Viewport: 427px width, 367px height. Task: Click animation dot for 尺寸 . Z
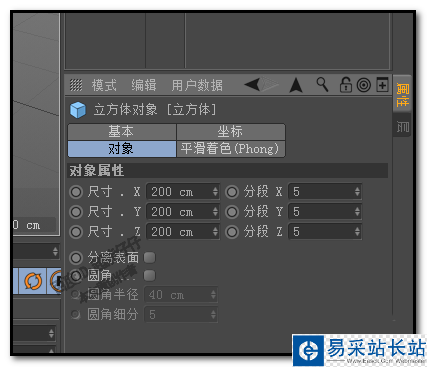point(76,232)
